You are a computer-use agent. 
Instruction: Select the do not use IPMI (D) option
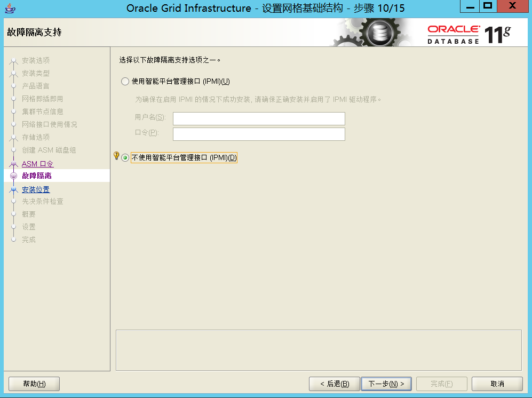point(125,158)
